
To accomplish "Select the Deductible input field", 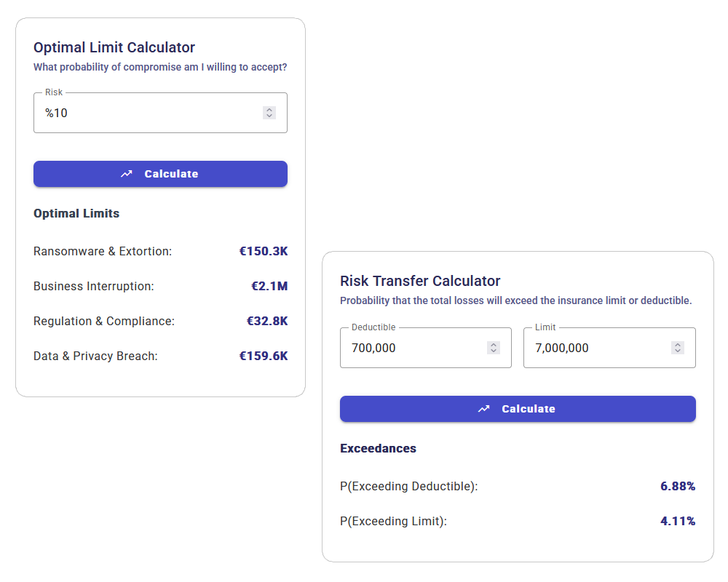I will coord(408,348).
